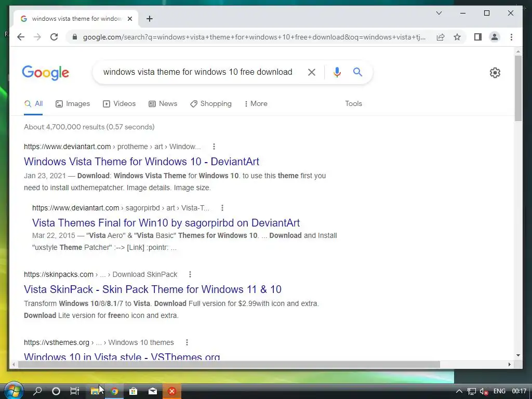Click the horizontal scrollbar right arrow
The width and height of the screenshot is (532, 399).
509,364
